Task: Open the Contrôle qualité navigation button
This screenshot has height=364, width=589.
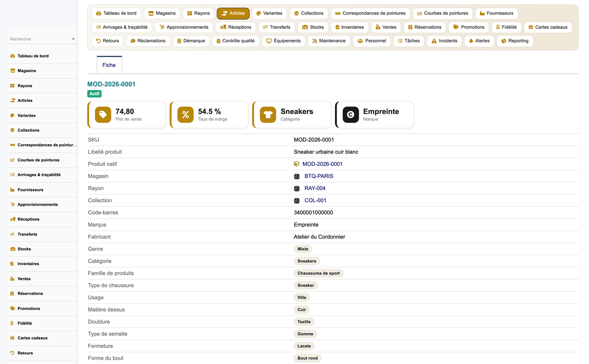Action: click(236, 41)
